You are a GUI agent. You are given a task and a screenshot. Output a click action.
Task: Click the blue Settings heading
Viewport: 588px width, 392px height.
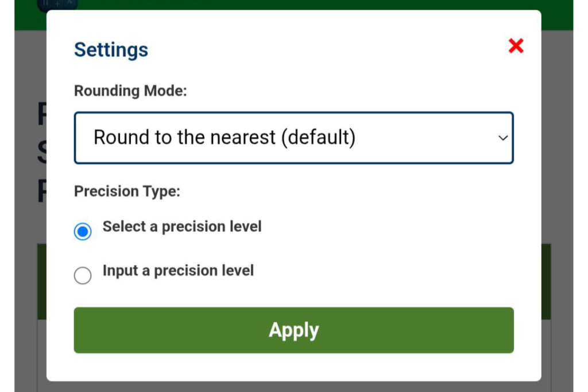(x=110, y=51)
